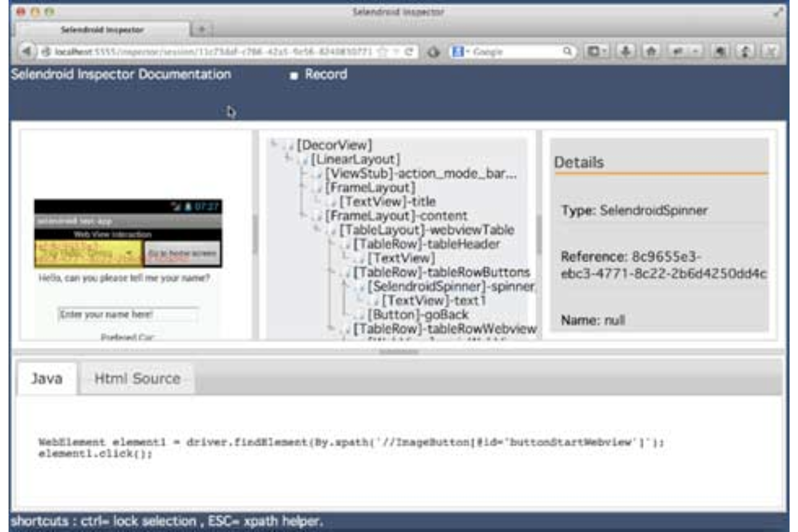798x532 pixels.
Task: Go to home page via house icon
Action: click(x=651, y=52)
